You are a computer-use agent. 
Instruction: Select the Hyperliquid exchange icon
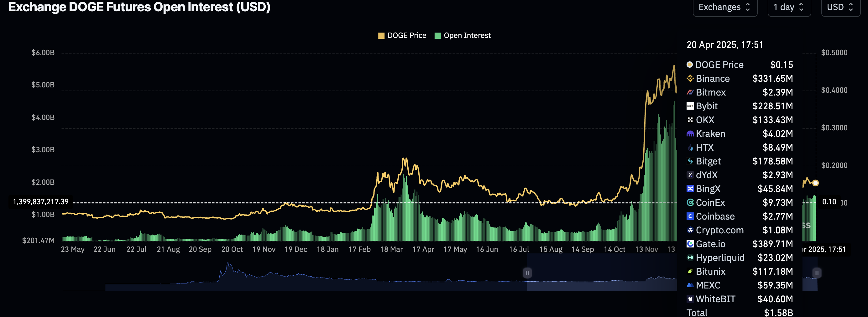click(x=690, y=258)
